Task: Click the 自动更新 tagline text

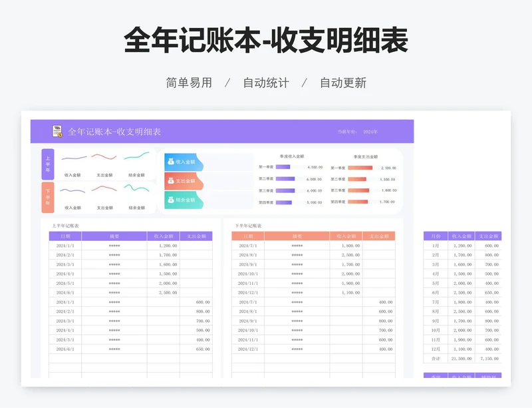Action: pyautogui.click(x=343, y=83)
